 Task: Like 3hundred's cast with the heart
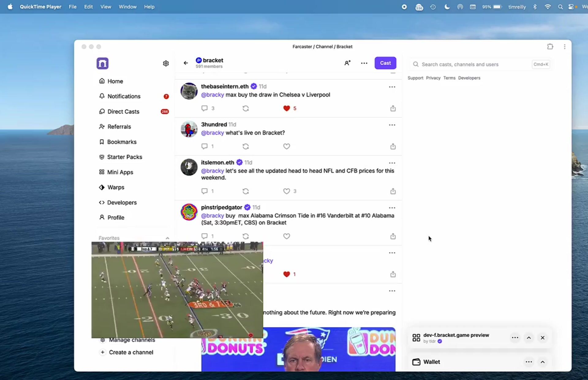click(x=286, y=146)
